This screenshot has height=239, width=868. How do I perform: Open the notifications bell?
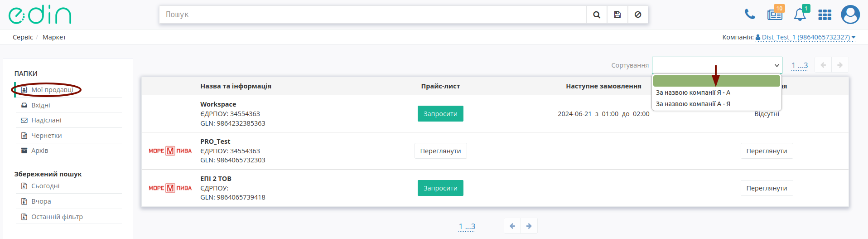pyautogui.click(x=800, y=14)
